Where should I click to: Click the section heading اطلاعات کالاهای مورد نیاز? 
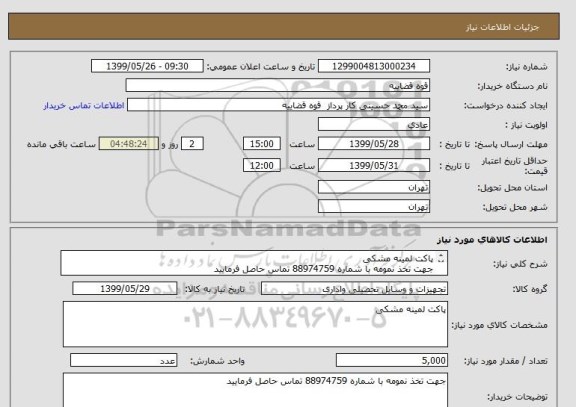pos(492,240)
